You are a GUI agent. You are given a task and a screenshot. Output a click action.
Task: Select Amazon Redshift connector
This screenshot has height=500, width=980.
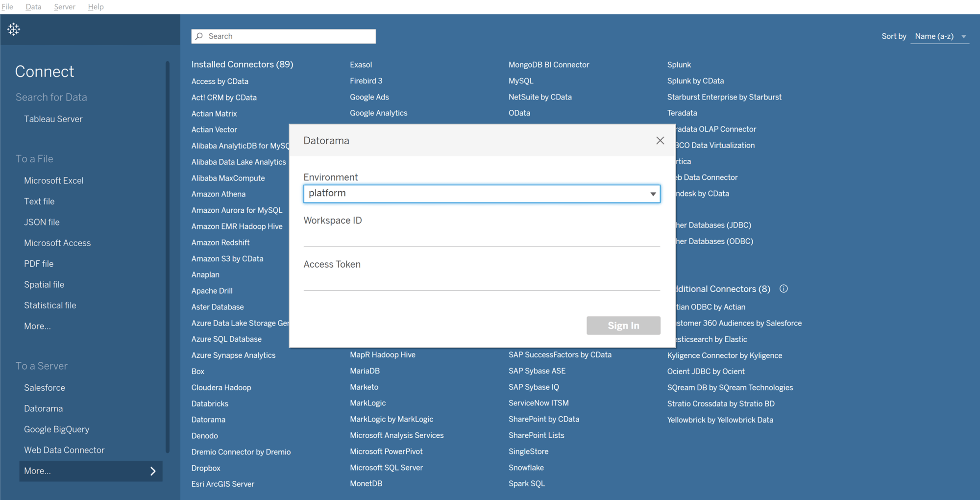(x=220, y=243)
